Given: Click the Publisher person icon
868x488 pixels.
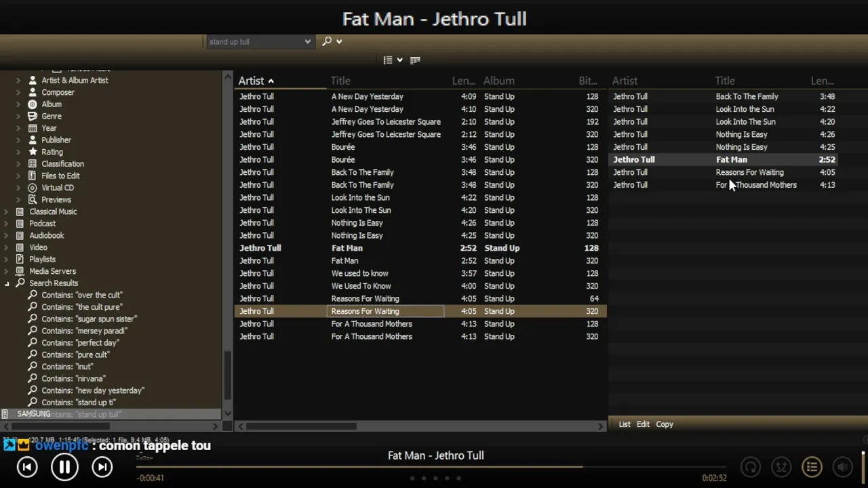Looking at the screenshot, I should coord(32,140).
